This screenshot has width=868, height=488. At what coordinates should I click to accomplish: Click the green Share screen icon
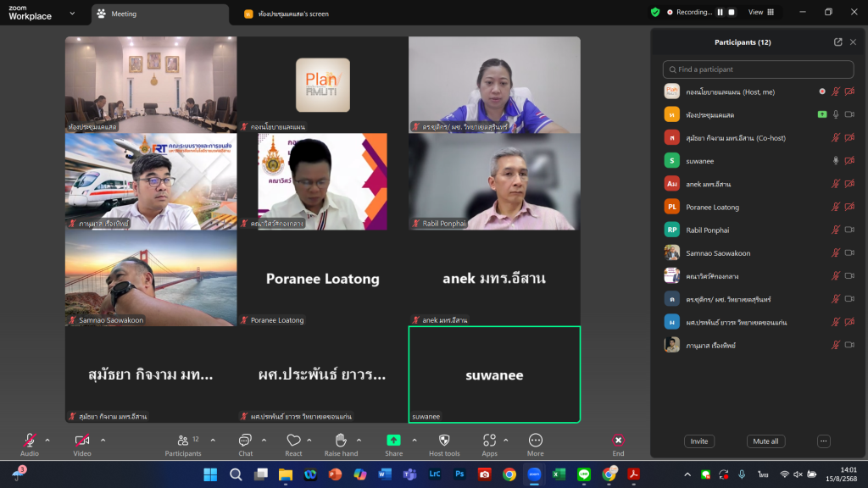pos(393,441)
